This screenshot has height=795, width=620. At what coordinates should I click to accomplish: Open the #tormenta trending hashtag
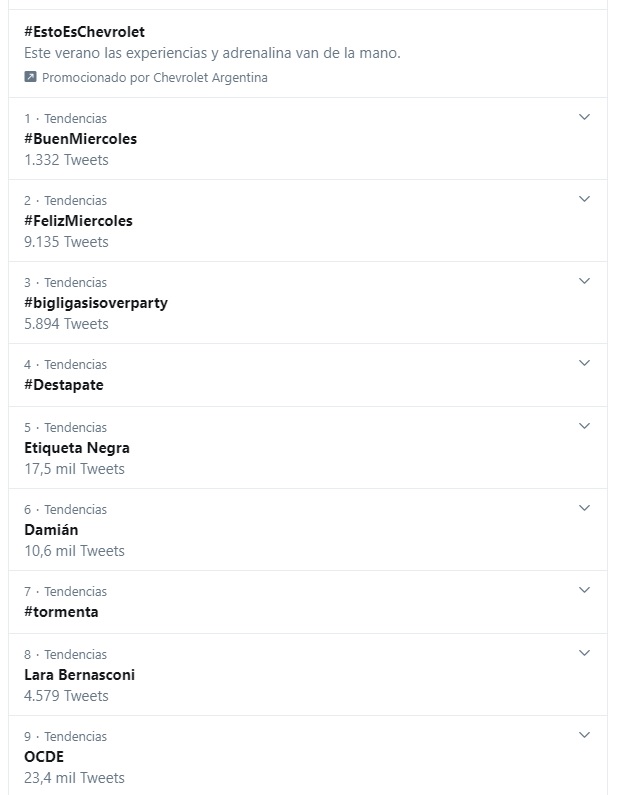61,612
